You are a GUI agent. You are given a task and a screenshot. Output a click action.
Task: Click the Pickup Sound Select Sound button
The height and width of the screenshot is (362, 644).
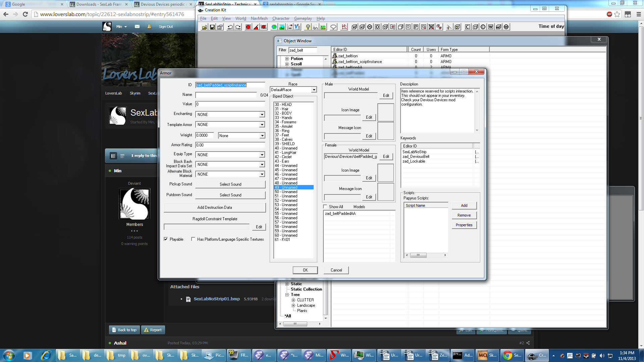230,184
